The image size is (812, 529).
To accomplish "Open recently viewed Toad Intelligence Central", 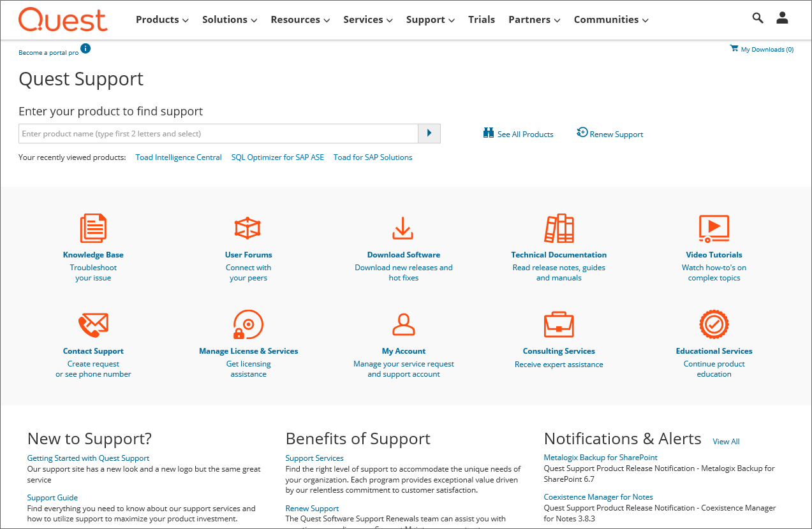I will 179,157.
